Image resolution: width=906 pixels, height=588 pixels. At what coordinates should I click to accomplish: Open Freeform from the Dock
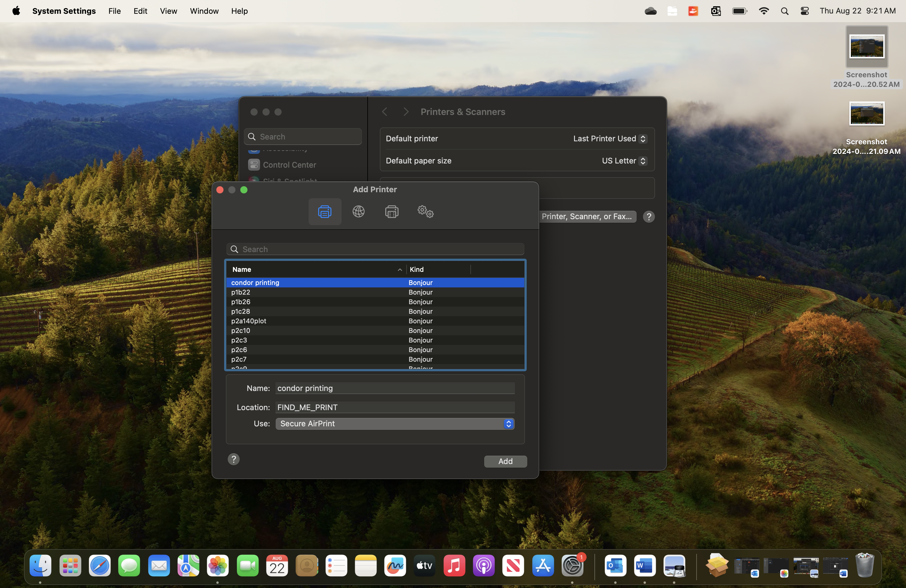395,566
